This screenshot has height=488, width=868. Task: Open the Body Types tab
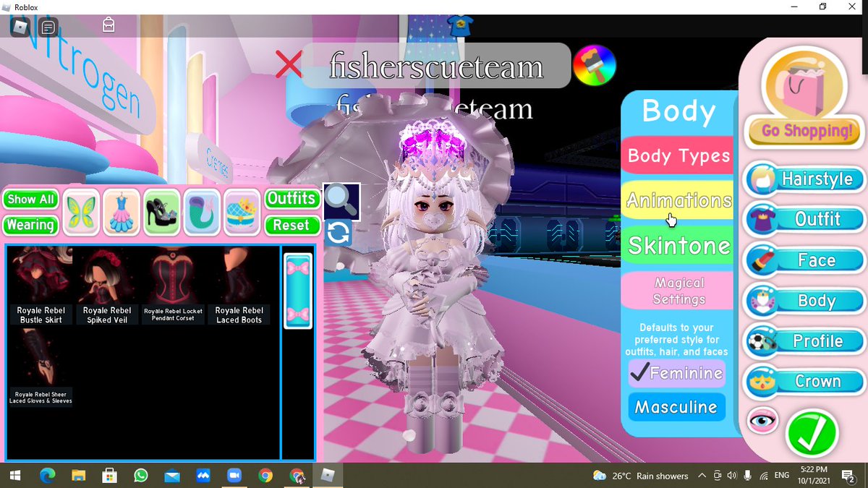tap(678, 155)
